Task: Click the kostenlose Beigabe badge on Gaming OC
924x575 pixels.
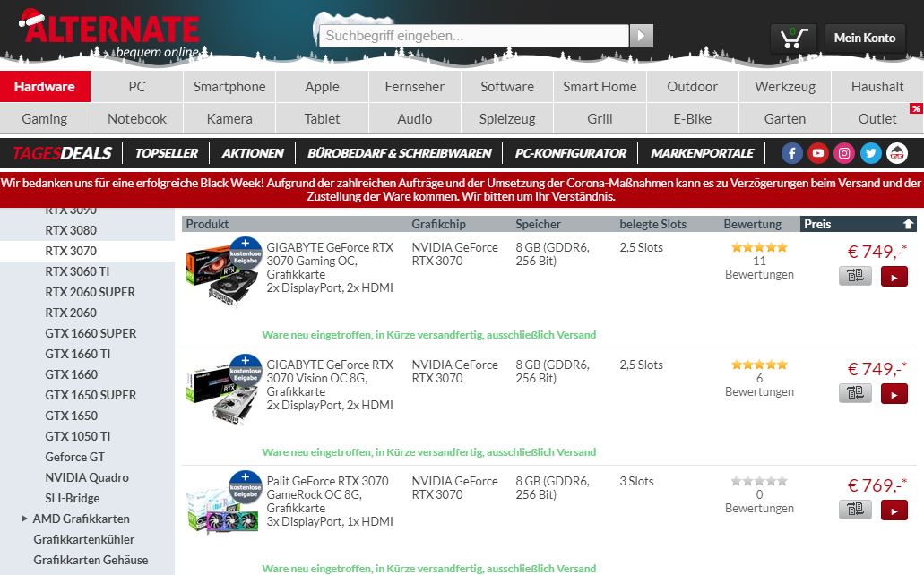Action: click(246, 253)
